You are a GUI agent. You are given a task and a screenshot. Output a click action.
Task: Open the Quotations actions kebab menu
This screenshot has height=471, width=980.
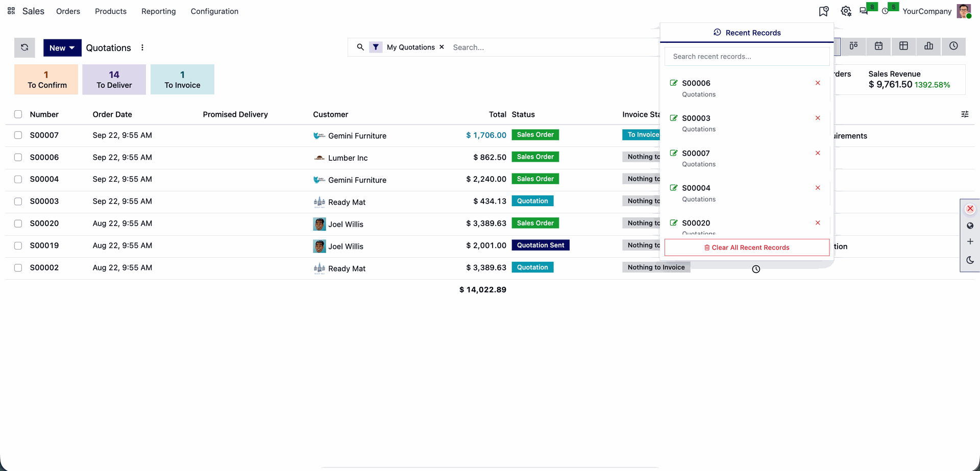coord(142,47)
